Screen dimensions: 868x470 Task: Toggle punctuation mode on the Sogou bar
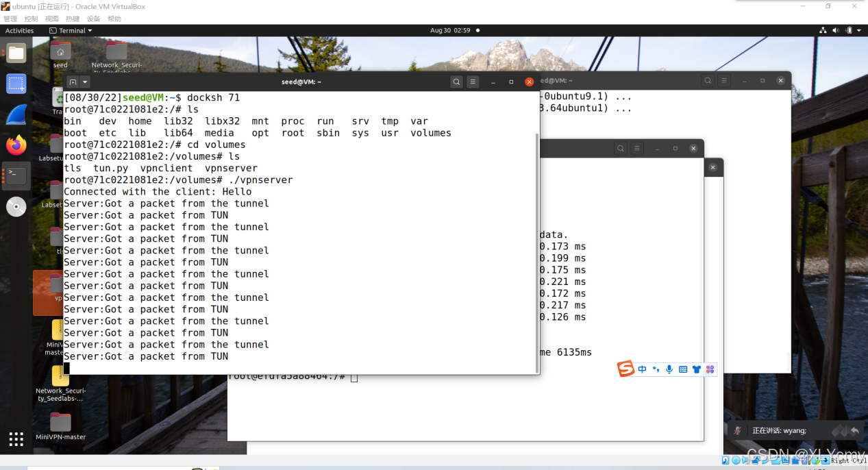[x=655, y=369]
